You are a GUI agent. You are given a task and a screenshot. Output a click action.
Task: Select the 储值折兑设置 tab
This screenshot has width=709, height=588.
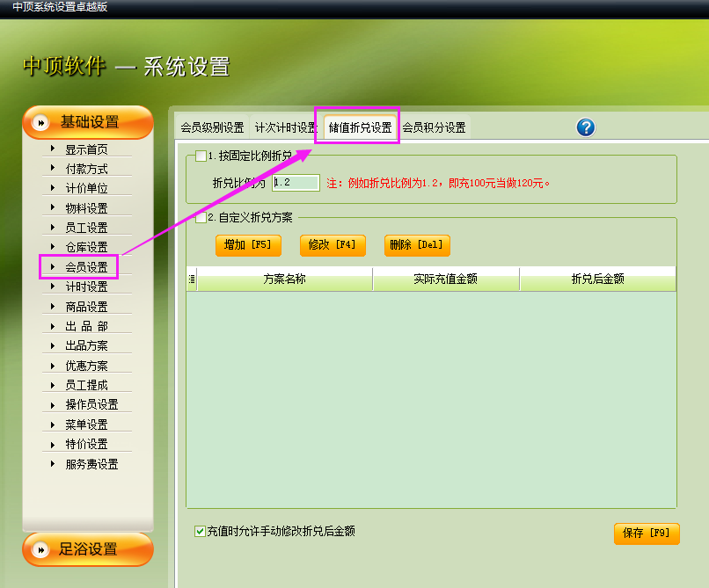[x=361, y=127]
